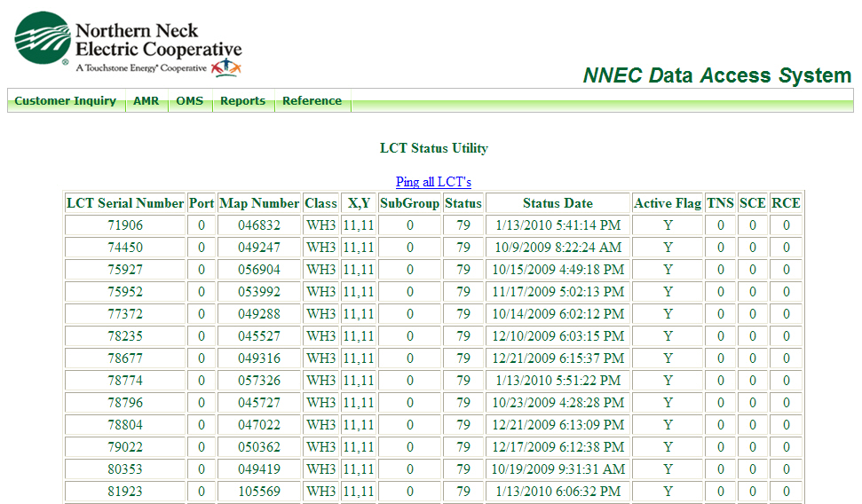
Task: Click the Ping all LCT's link
Action: pos(433,182)
